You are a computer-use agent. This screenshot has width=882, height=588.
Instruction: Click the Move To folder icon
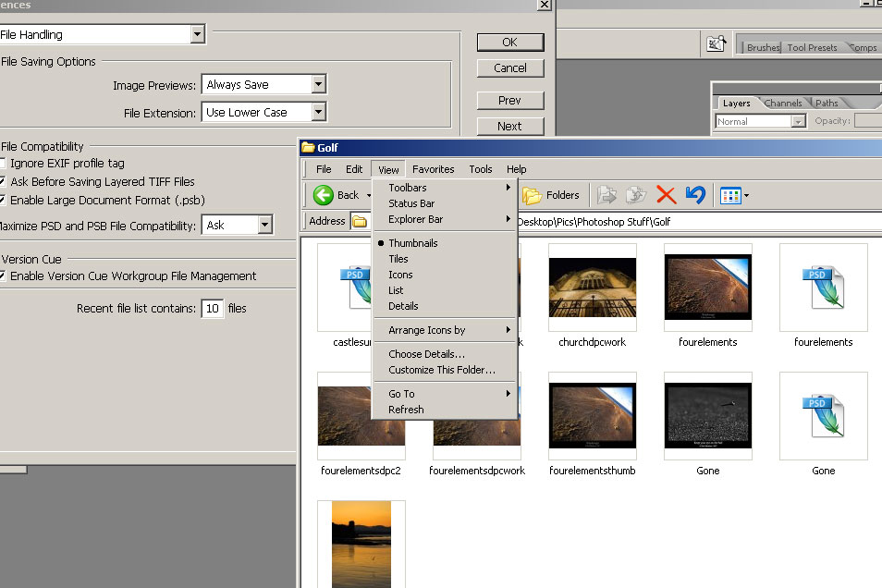coord(606,195)
